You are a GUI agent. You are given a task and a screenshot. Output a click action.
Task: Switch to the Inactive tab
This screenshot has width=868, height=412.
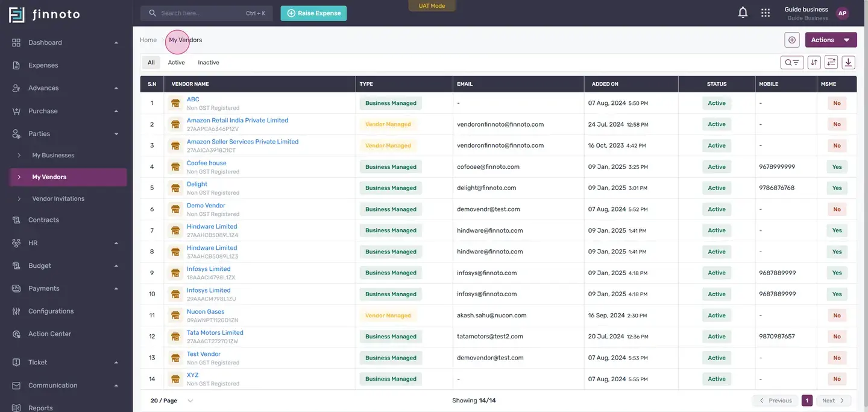point(209,62)
